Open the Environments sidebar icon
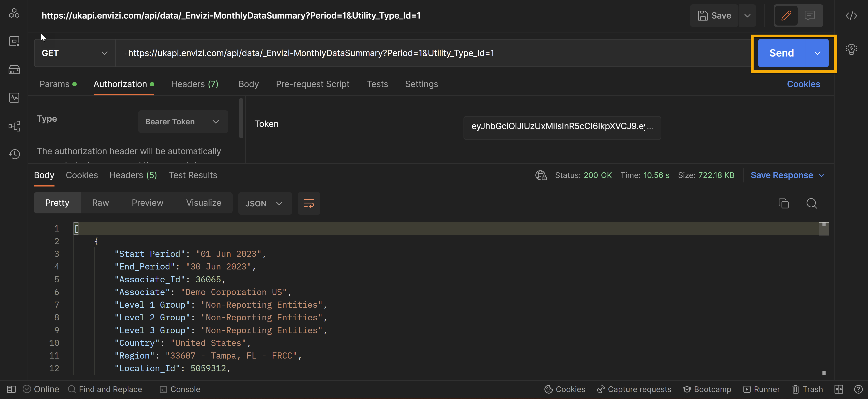This screenshot has height=399, width=868. click(x=14, y=41)
